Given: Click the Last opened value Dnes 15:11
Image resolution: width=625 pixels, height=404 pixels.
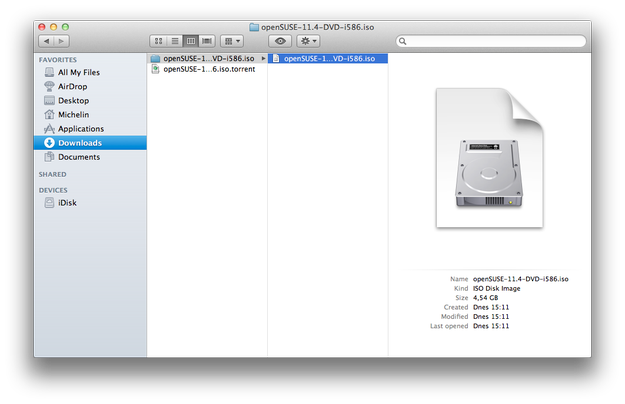Looking at the screenshot, I should tap(491, 326).
